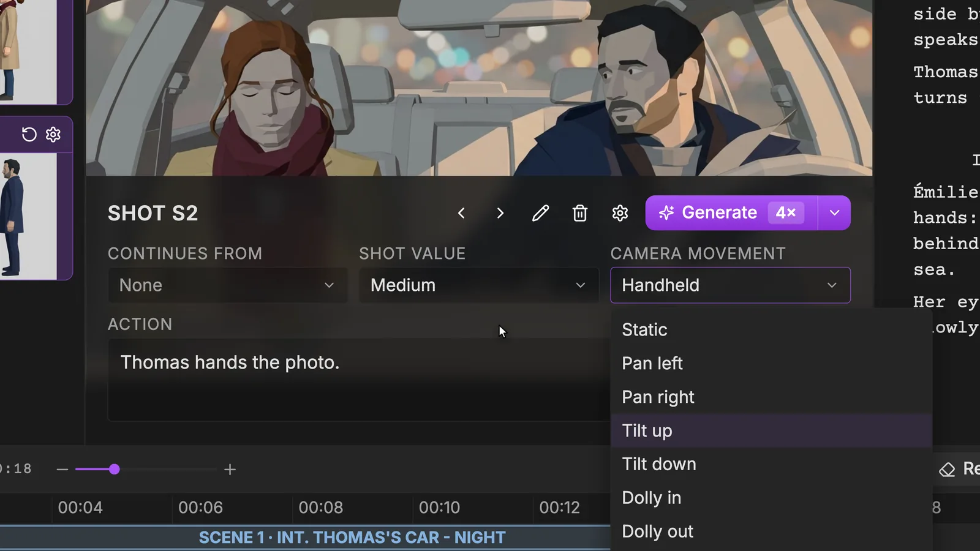The width and height of the screenshot is (980, 551).
Task: Click the SHOT S2 heading
Action: coord(153,213)
